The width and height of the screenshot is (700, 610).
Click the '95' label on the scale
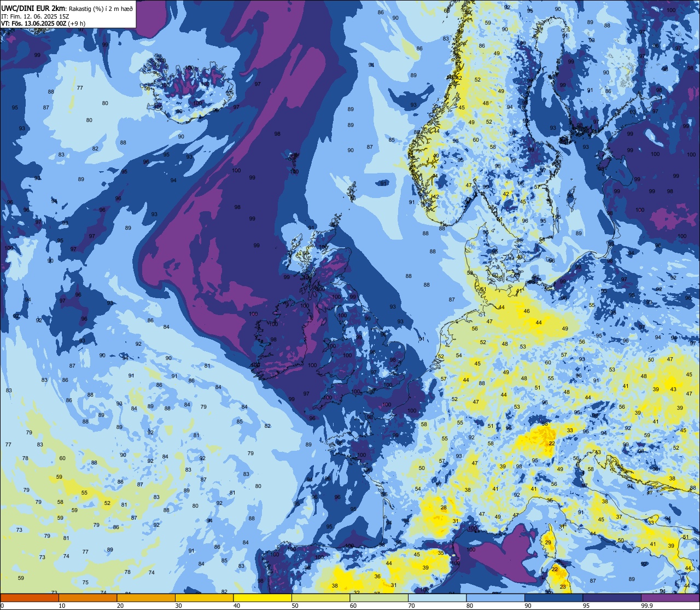586,606
